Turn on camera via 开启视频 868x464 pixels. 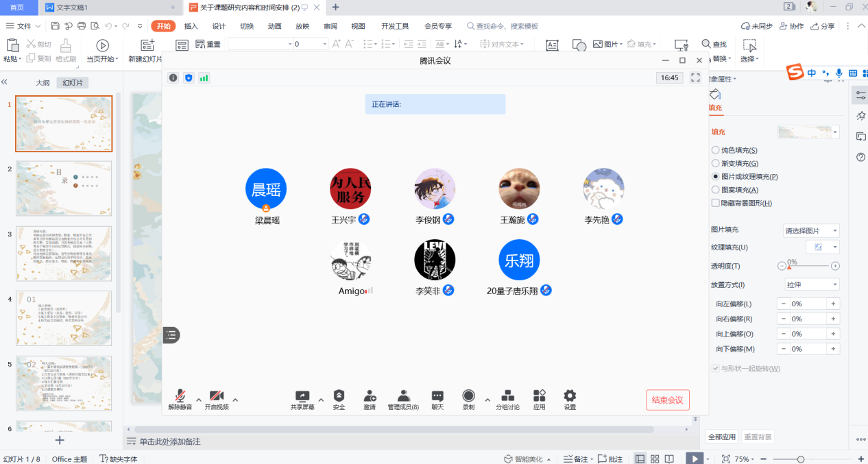217,397
